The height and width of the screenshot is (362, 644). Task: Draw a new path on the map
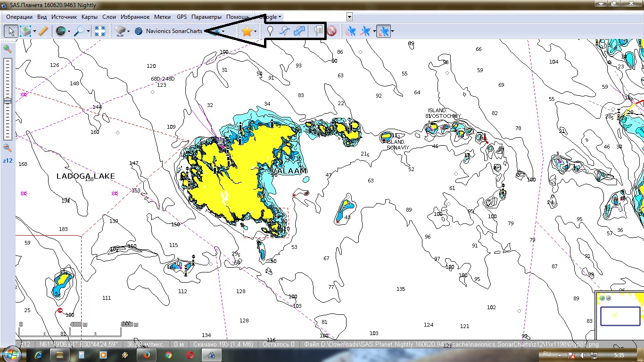(x=284, y=31)
